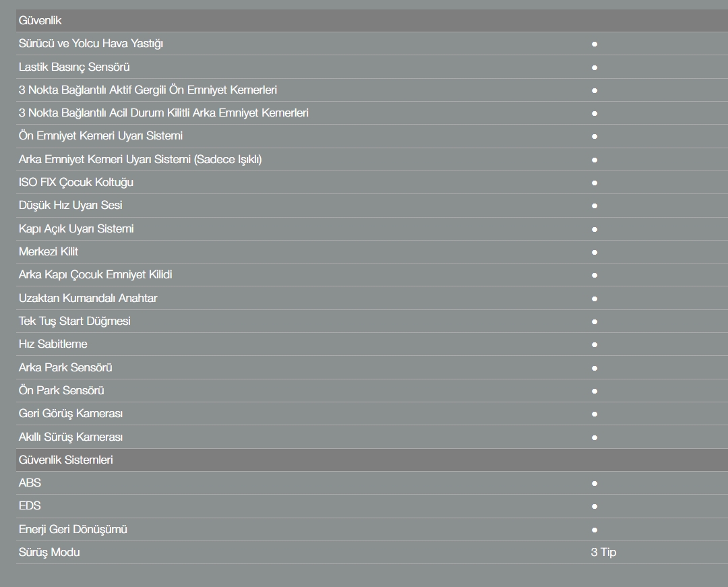Viewport: 728px width, 587px height.
Task: Click the dot in Akıllı Sürüş Kamerası row
Action: click(x=595, y=437)
